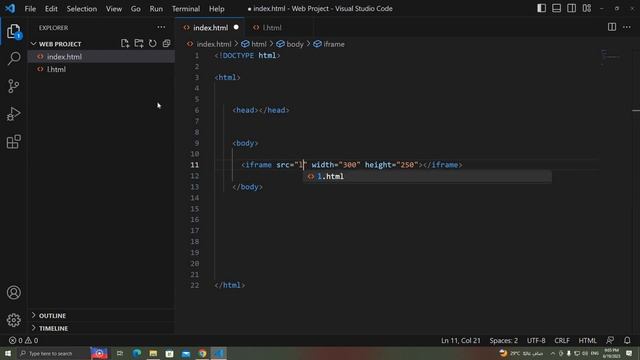
Task: Collapse all folders in Explorer
Action: (x=167, y=43)
